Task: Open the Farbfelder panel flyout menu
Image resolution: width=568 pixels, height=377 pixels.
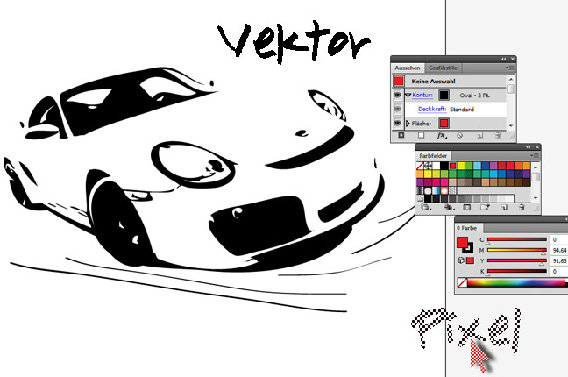Action: tap(534, 155)
